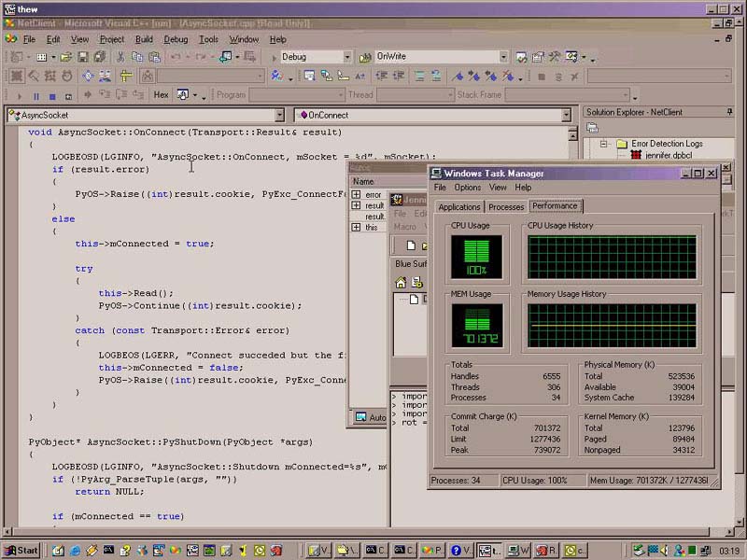Click the volume speaker tray icon
The width and height of the screenshot is (747, 560).
(664, 551)
